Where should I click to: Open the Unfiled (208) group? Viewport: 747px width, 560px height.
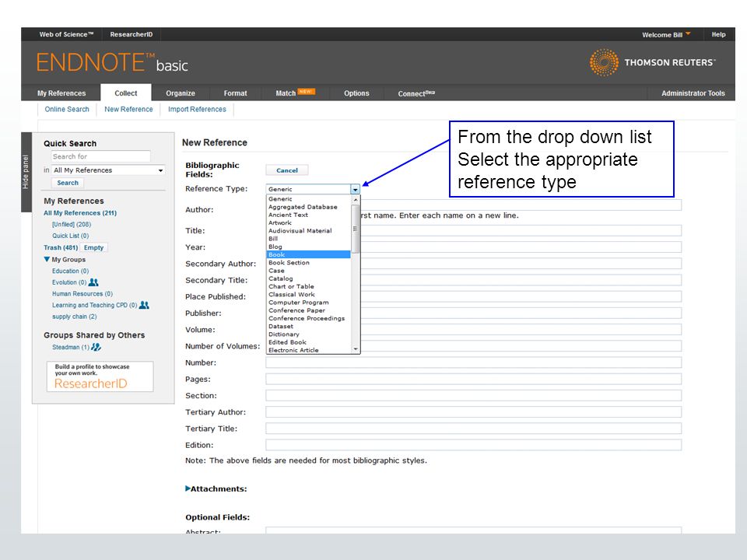pos(72,224)
